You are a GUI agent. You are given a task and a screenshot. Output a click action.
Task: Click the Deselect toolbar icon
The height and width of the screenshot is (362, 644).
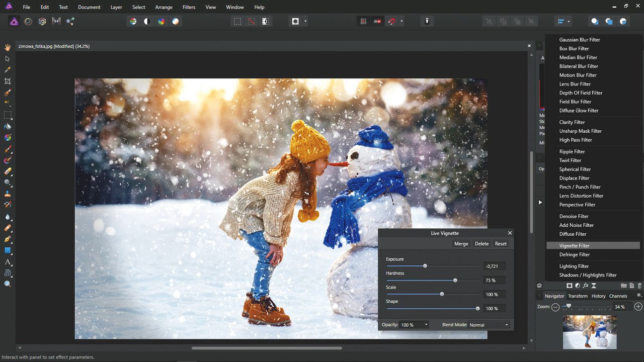[251, 21]
